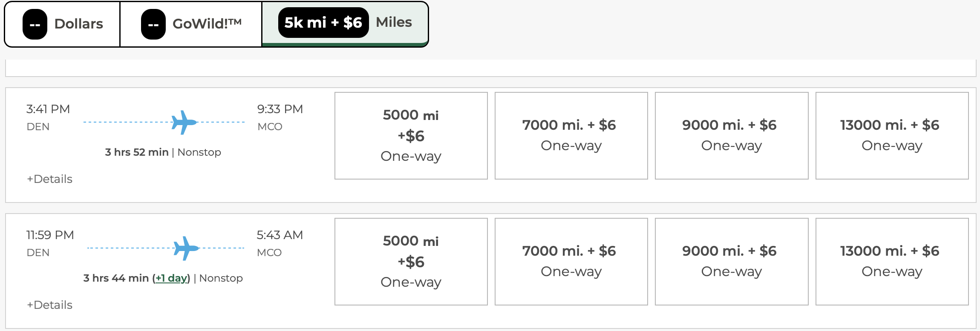Choose 7000 mi. + $6 fare on 3:41 PM flight

tap(571, 136)
